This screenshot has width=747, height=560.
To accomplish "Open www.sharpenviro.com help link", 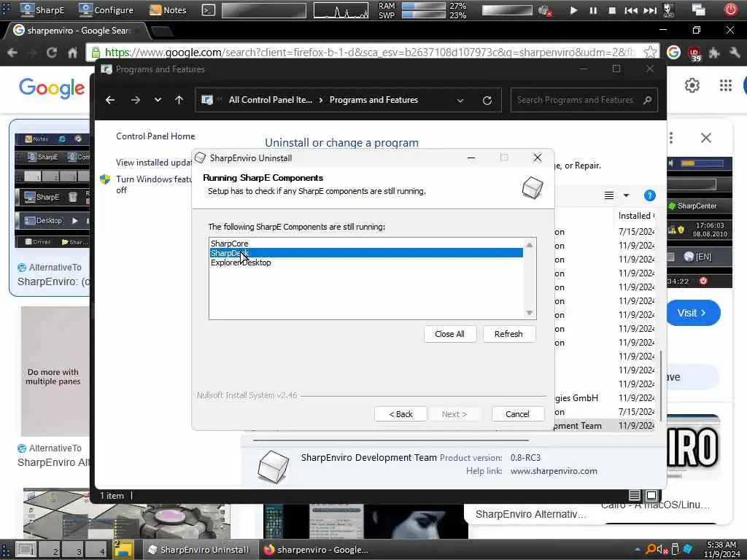I will pyautogui.click(x=554, y=471).
